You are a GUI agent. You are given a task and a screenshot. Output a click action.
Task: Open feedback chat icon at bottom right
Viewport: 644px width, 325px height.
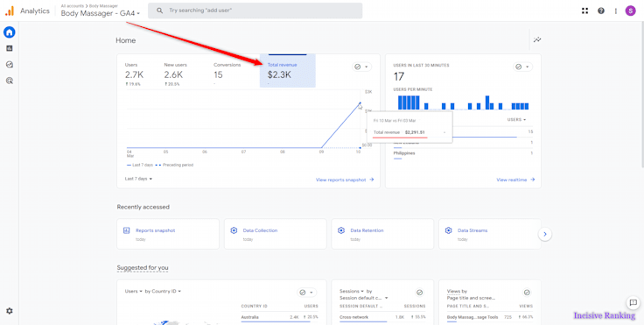pyautogui.click(x=633, y=303)
